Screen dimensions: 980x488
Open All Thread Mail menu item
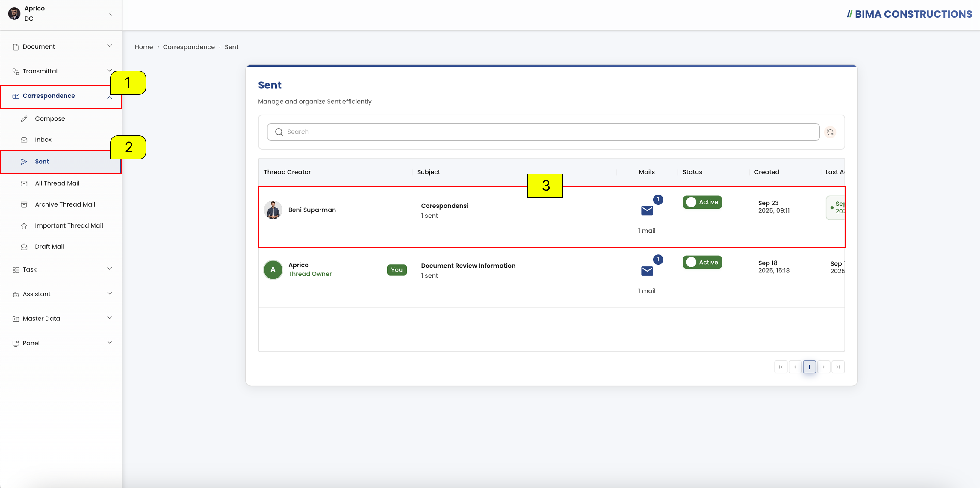point(61,183)
